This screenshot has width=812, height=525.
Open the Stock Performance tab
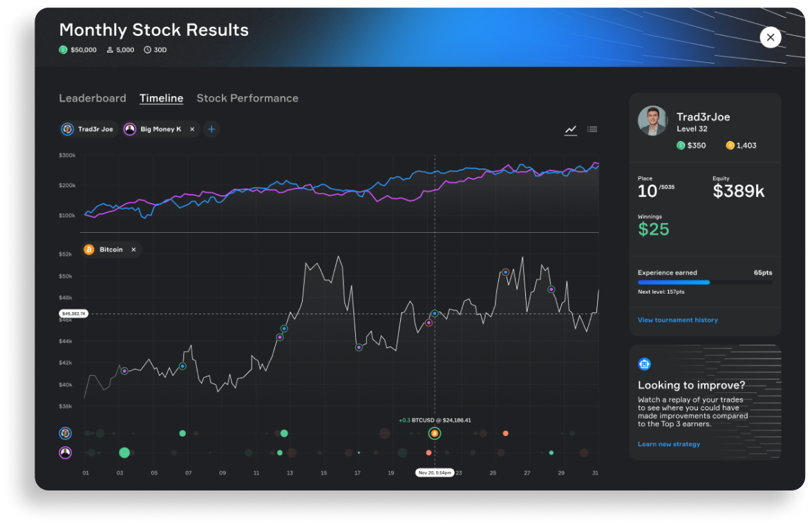tap(247, 98)
